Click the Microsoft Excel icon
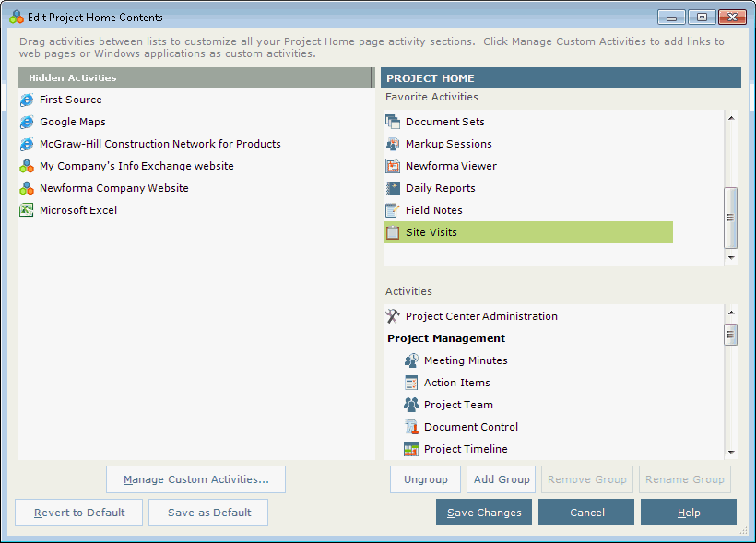The width and height of the screenshot is (756, 543). (x=27, y=210)
